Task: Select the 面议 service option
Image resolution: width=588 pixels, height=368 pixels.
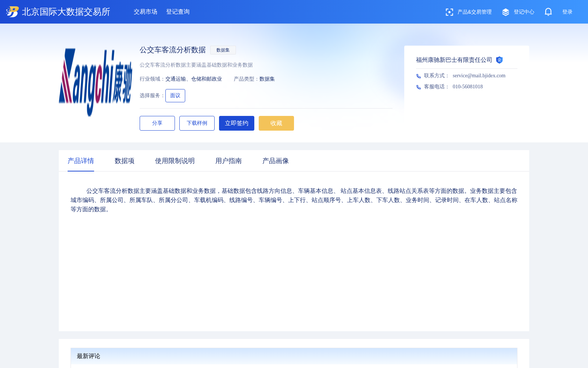Action: (175, 96)
